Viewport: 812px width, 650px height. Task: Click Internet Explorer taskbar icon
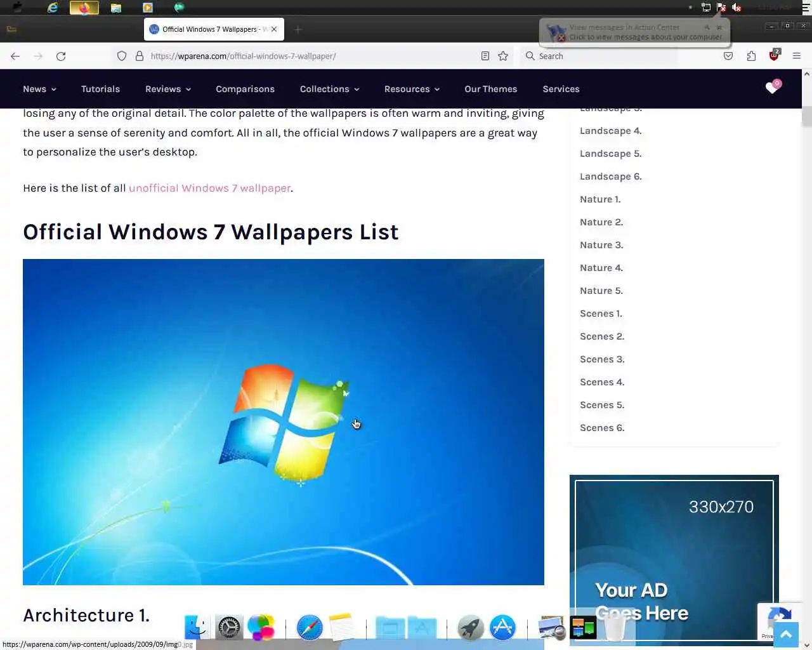point(53,8)
